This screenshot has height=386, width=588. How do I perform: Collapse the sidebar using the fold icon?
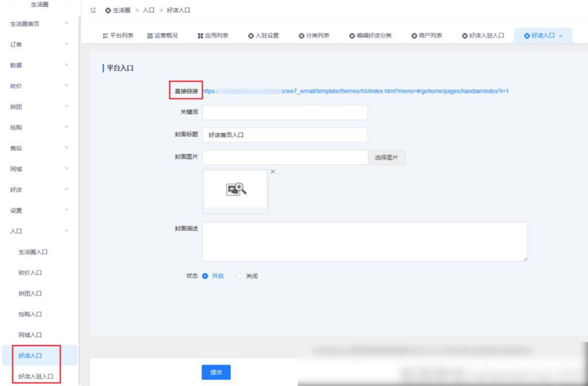(x=92, y=10)
